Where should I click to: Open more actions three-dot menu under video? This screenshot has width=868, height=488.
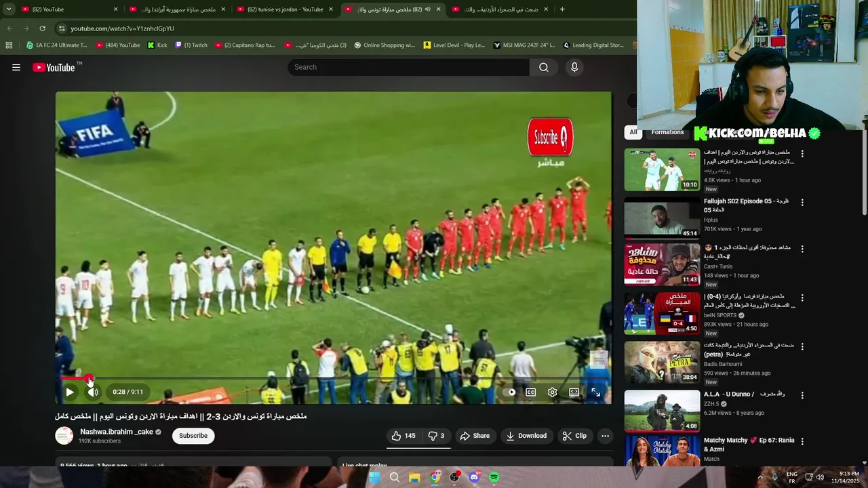605,436
